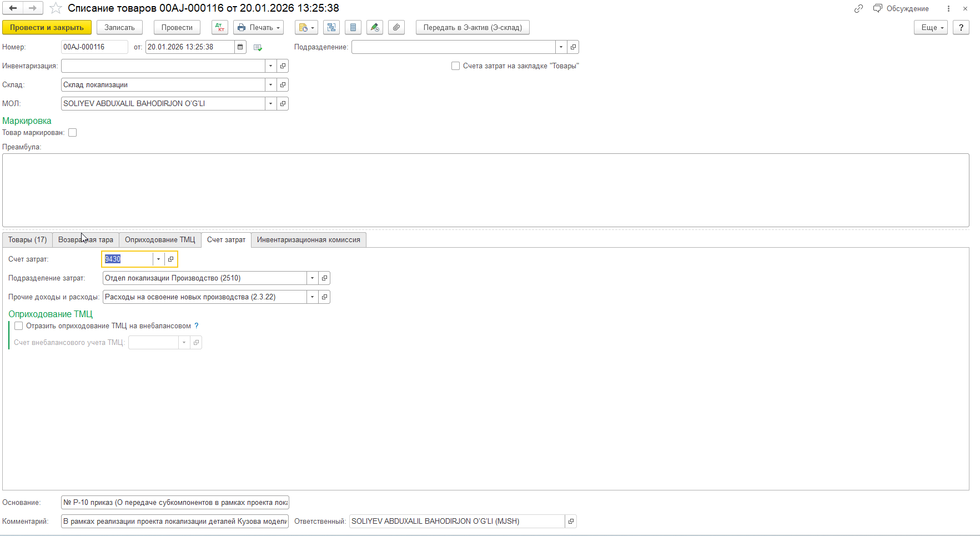Open the Склад record form
Image resolution: width=980 pixels, height=536 pixels.
point(283,85)
